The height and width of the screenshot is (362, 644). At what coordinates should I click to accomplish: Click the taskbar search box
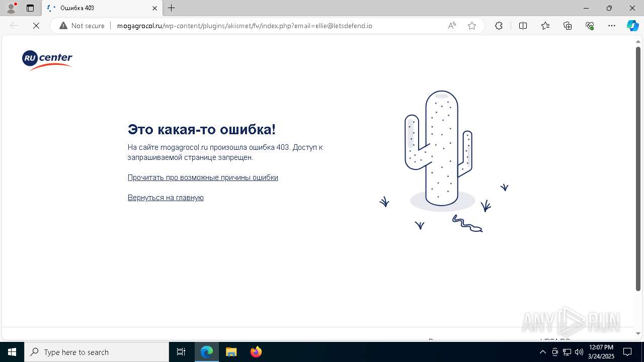[97, 352]
